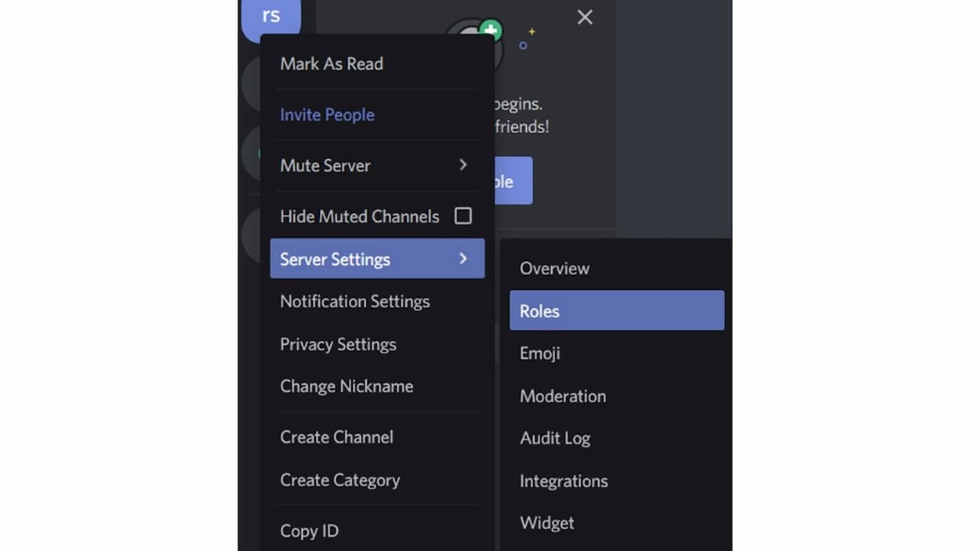The width and height of the screenshot is (980, 551).
Task: Open Emoji settings
Action: pos(539,353)
